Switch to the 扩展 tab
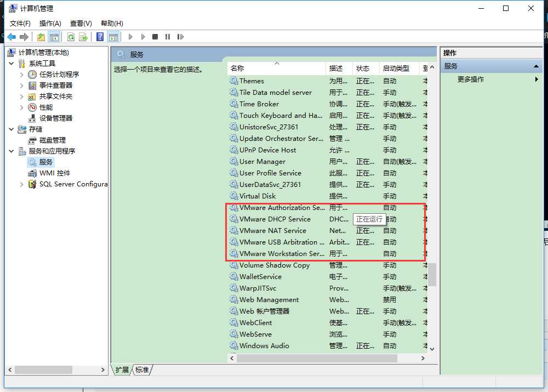The height and width of the screenshot is (392, 548). click(122, 370)
